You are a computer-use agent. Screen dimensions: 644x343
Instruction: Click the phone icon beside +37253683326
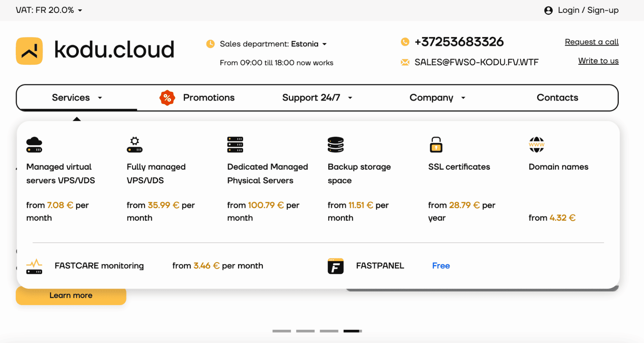[405, 42]
